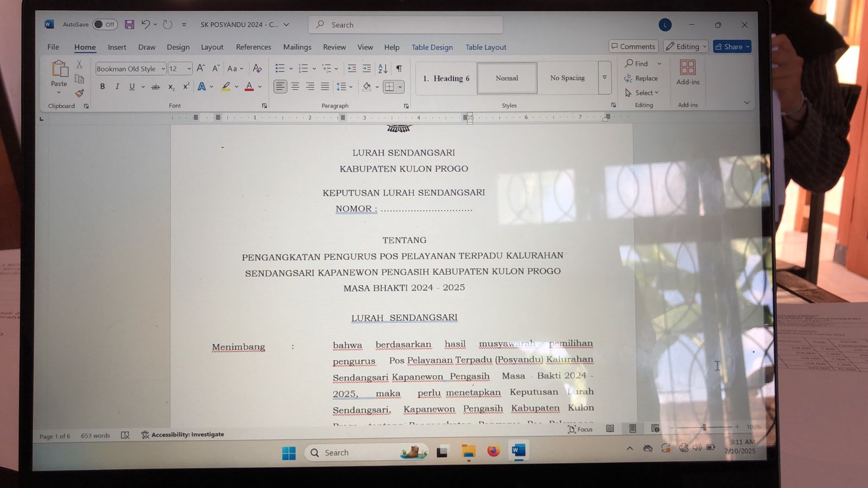Screen dimensions: 868x488
Task: Toggle Strikethrough formatting
Action: (x=155, y=87)
